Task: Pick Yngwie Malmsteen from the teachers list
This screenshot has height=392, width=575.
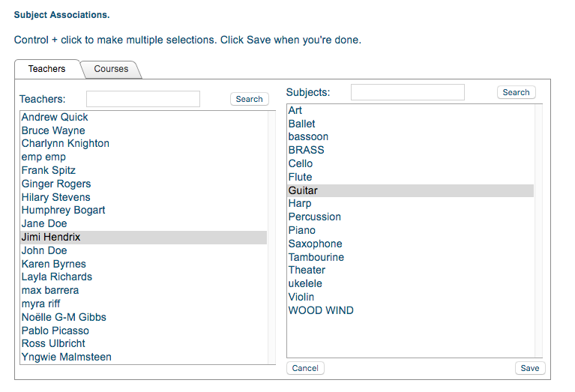Action: (66, 358)
